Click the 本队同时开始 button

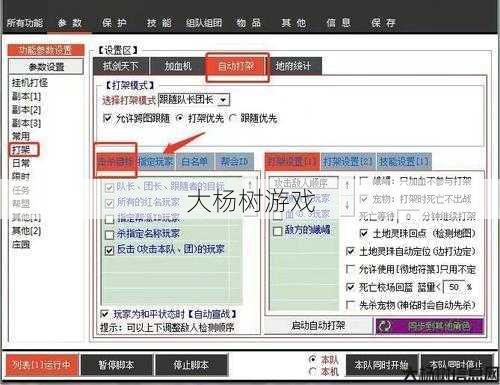tap(381, 365)
